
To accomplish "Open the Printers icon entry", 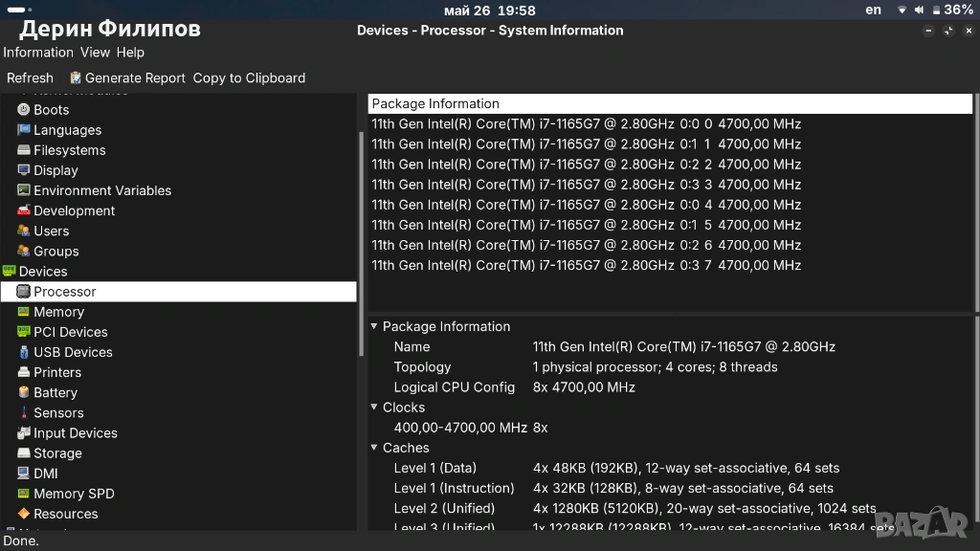I will click(24, 372).
